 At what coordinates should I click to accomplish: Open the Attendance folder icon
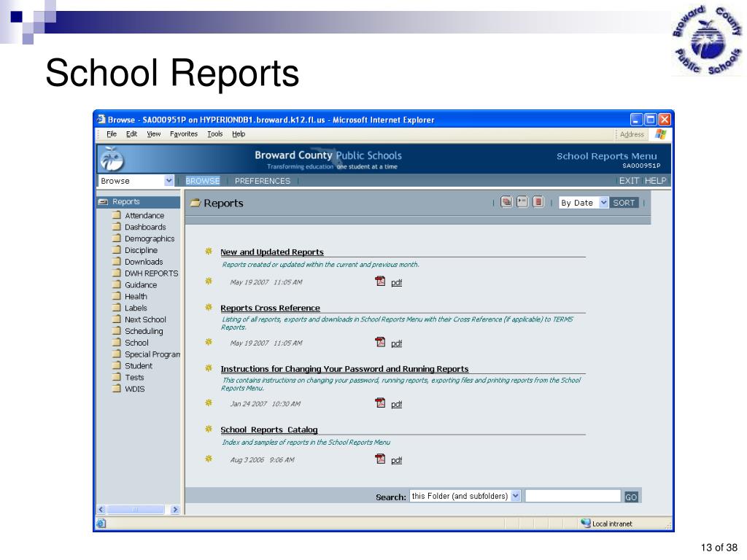[116, 215]
